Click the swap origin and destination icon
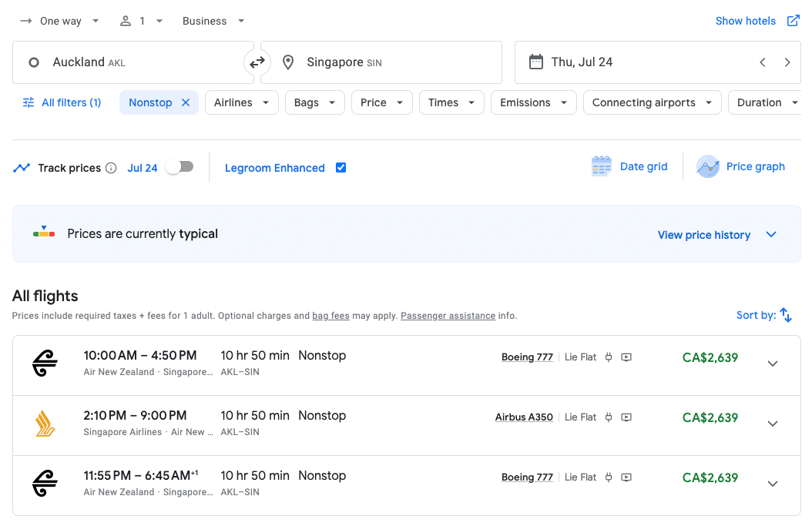The image size is (812, 526). pyautogui.click(x=257, y=62)
